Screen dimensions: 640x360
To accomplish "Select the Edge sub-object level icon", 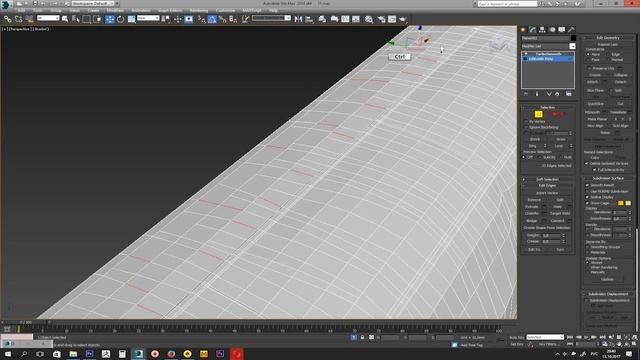I will pos(538,114).
